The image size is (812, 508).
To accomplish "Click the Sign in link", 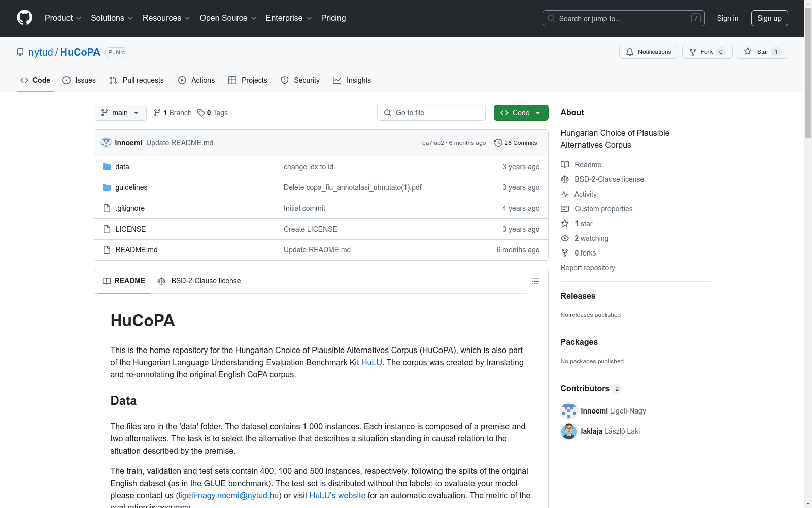I will [x=728, y=18].
